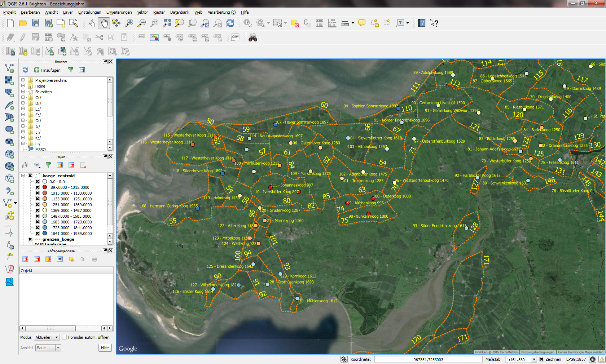Select the Pan Map hand tool

[x=104, y=23]
